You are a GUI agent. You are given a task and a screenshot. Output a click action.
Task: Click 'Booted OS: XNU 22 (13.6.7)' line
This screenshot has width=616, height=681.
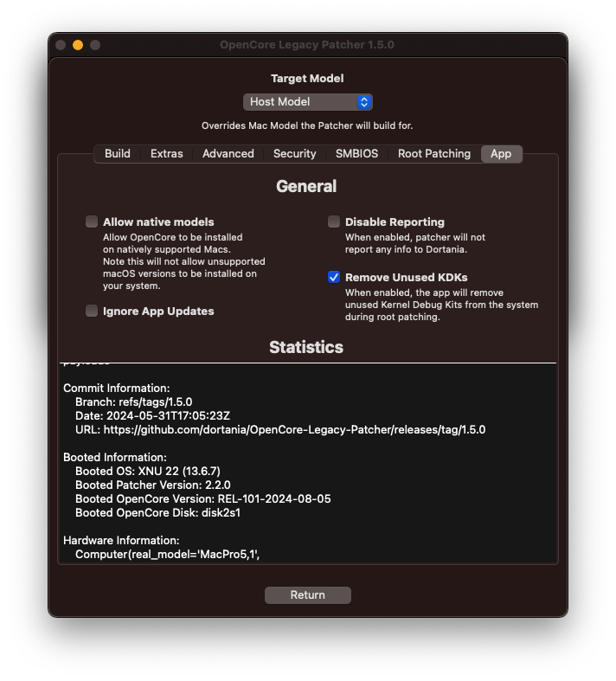coord(148,471)
